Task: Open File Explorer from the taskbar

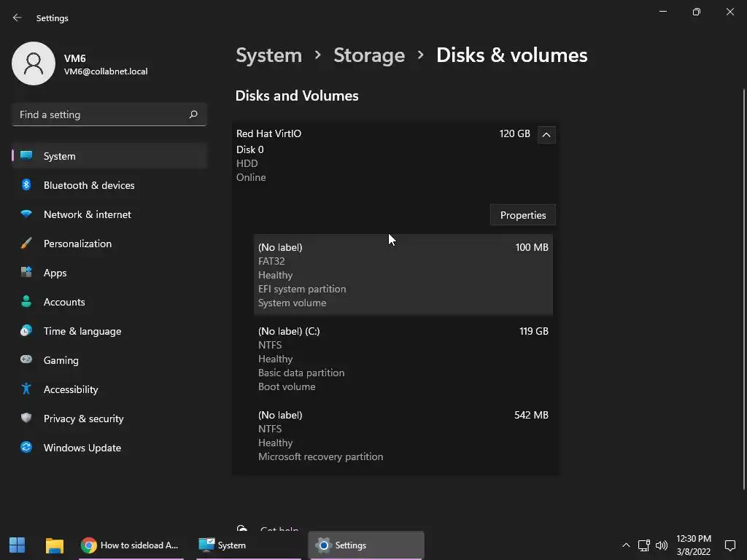Action: [55, 545]
